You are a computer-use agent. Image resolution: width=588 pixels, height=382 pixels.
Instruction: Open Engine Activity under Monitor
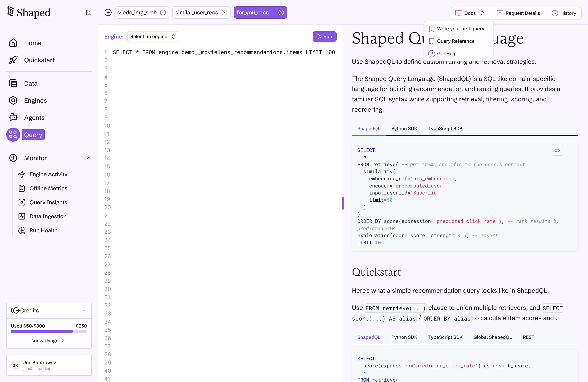(48, 174)
